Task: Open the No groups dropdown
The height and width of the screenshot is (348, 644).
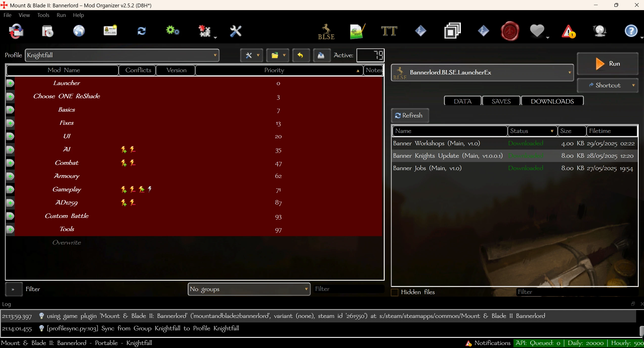Action: click(x=249, y=289)
